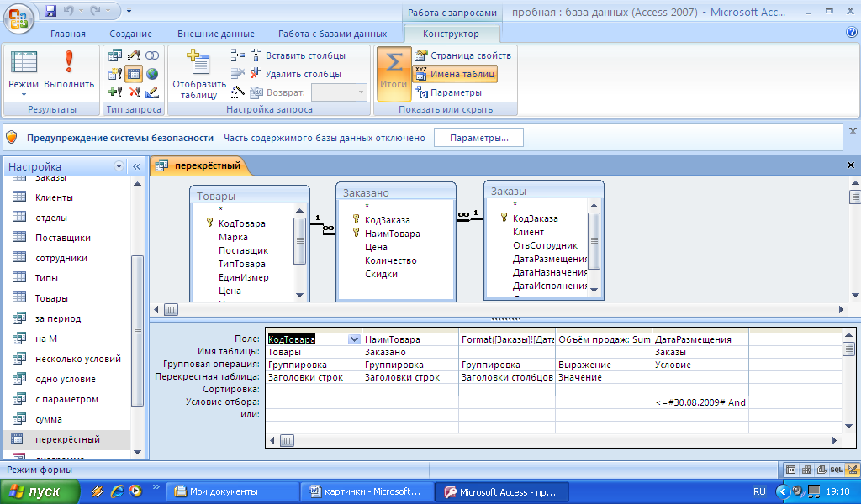Image resolution: width=861 pixels, height=504 pixels.
Task: Open Страница свойств property sheet
Action: pos(463,55)
